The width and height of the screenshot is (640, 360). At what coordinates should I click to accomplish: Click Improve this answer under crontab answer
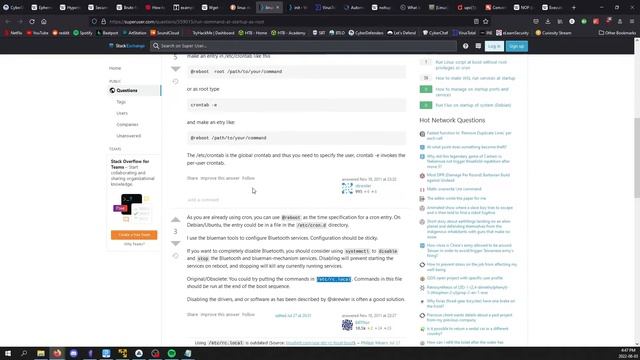pos(220,178)
